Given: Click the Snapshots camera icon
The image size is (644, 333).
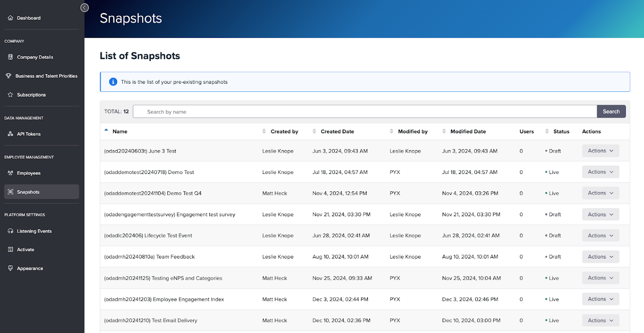Looking at the screenshot, I should coord(10,192).
